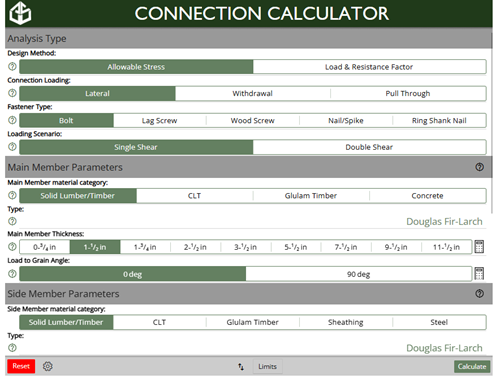Open help for Design Method
The image size is (500, 383).
click(12, 66)
